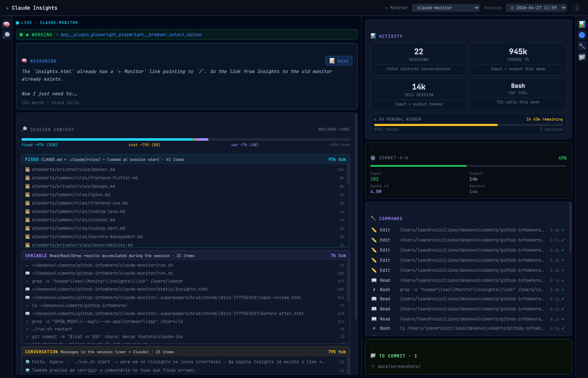Grab the drag handle of the Commands panel
This screenshot has width=588, height=378.
click(x=372, y=209)
